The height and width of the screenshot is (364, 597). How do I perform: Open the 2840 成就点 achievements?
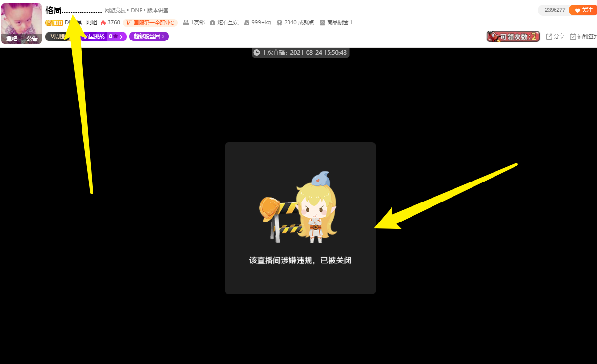(x=295, y=23)
